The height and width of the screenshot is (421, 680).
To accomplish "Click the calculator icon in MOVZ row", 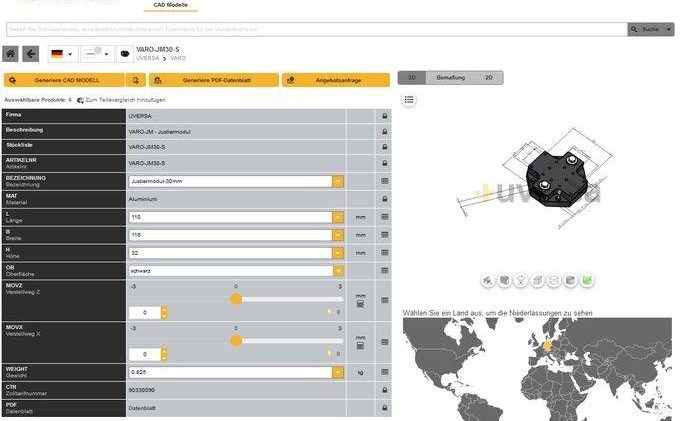I will 360,303.
